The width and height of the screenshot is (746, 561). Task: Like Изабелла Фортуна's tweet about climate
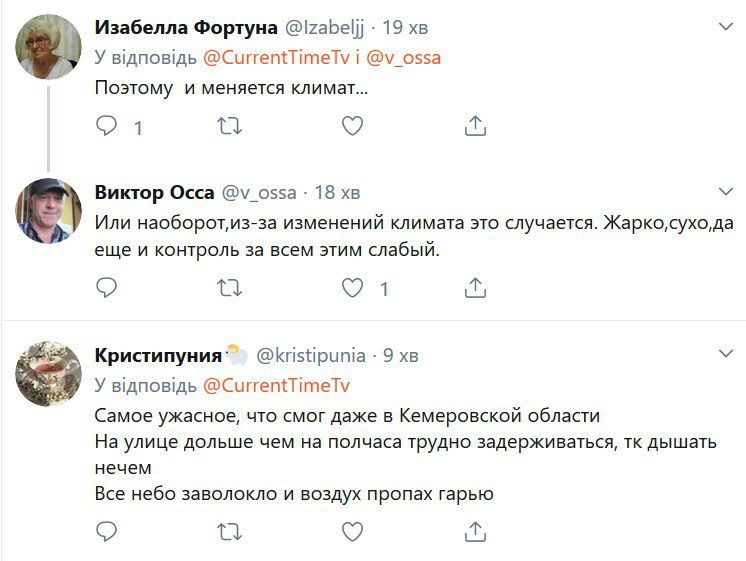pyautogui.click(x=352, y=126)
